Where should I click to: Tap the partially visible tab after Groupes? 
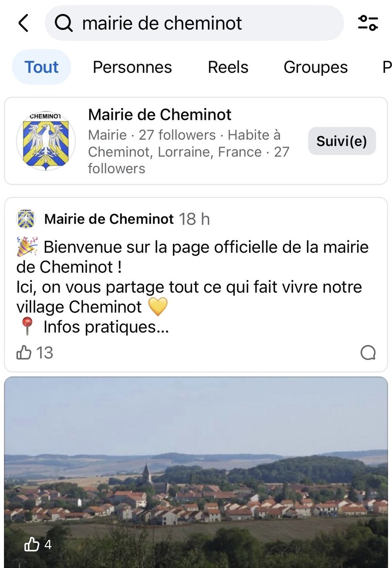386,67
